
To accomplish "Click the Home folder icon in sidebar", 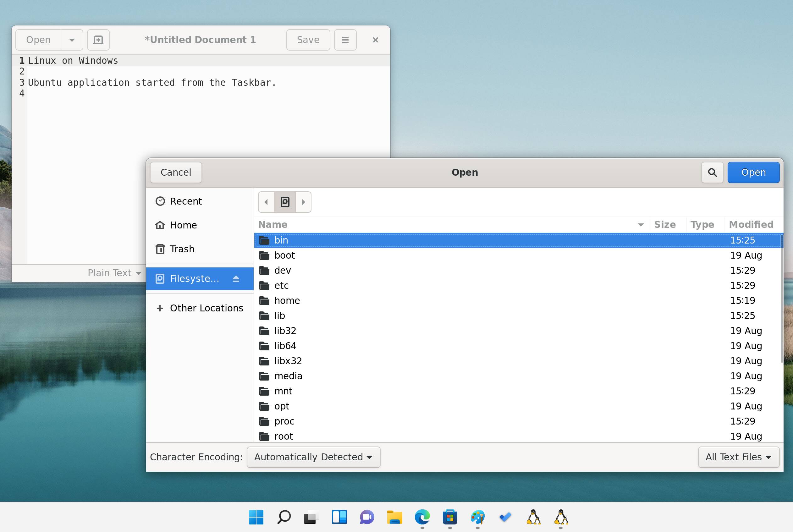I will [x=160, y=224].
